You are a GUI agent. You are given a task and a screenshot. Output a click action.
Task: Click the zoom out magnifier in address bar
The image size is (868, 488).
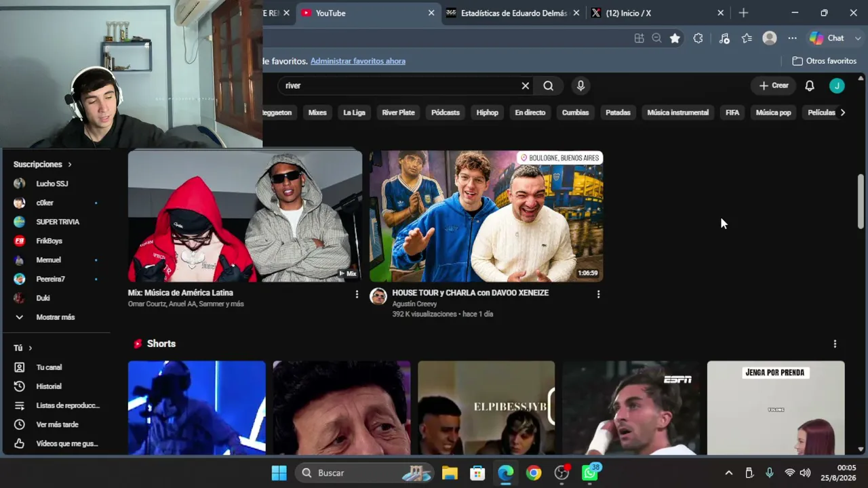pos(656,39)
